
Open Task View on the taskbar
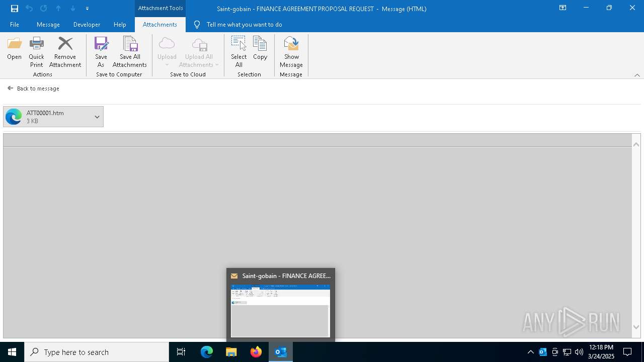[181, 352]
